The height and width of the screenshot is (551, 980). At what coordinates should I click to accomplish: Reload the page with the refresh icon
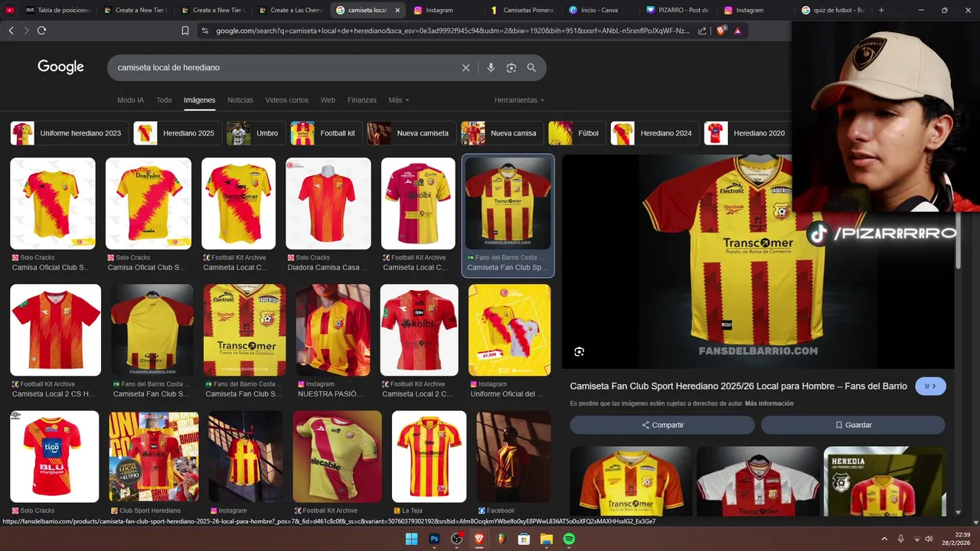tap(41, 31)
